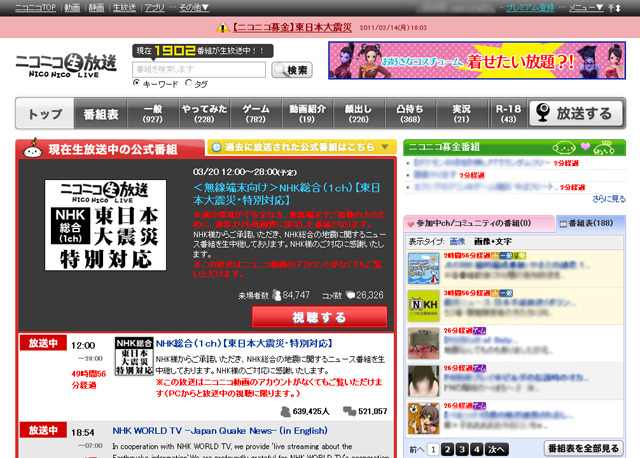Open the アプリ link in the top bar

(155, 7)
